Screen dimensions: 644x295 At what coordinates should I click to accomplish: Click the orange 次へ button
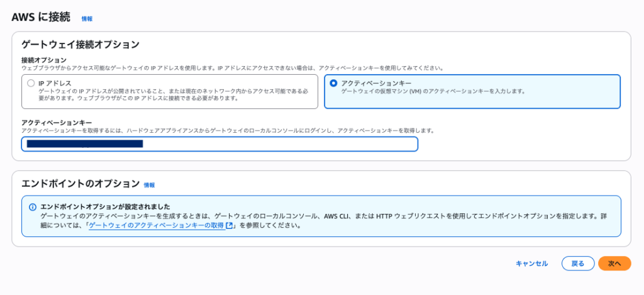pos(614,264)
